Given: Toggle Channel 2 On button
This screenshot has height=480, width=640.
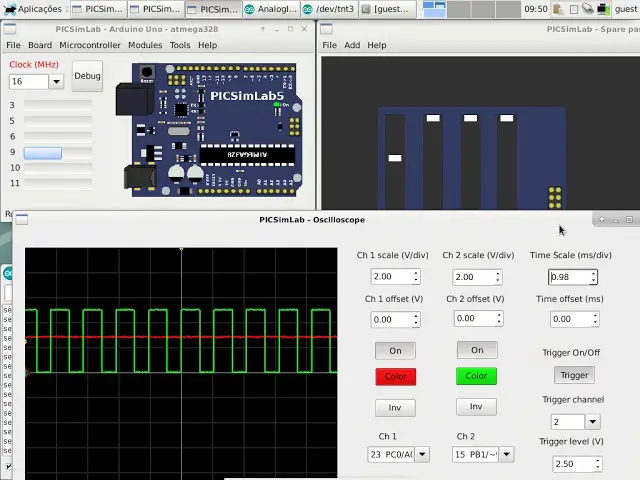Looking at the screenshot, I should [477, 350].
